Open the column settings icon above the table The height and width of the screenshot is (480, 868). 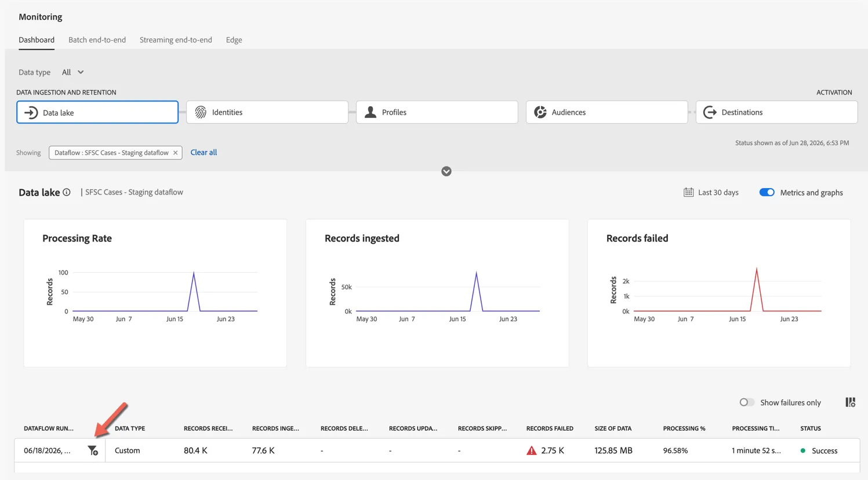click(x=850, y=402)
